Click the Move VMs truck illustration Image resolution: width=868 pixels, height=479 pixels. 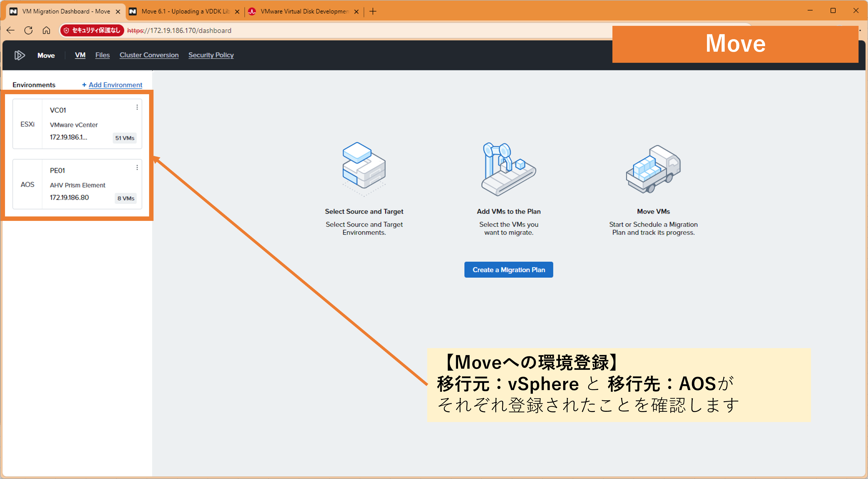653,169
